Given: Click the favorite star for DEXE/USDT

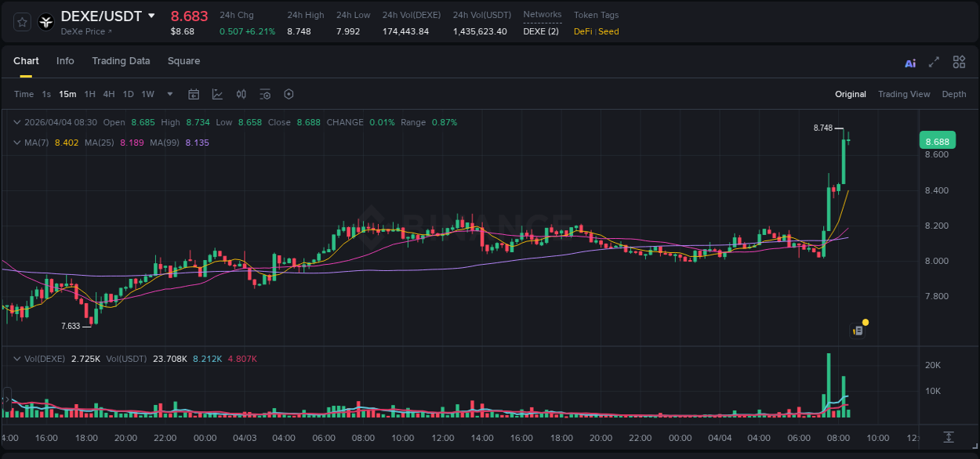Looking at the screenshot, I should (21, 22).
